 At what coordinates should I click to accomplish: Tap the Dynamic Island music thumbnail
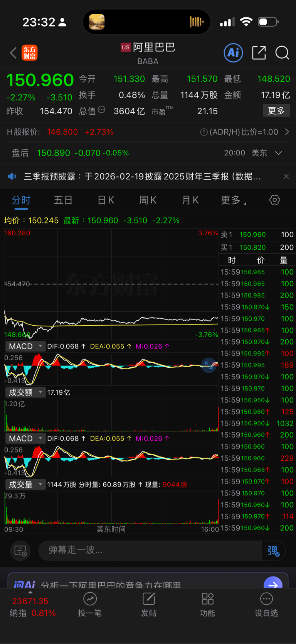click(97, 22)
